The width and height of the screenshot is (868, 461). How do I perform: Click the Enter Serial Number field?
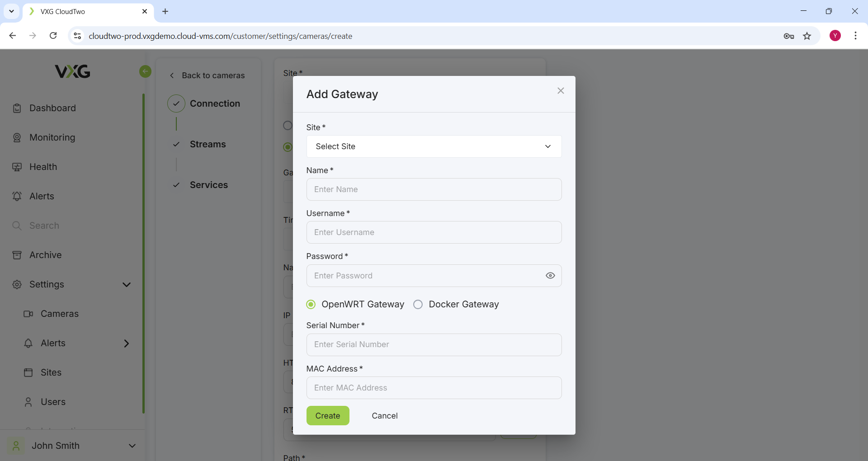pos(434,345)
